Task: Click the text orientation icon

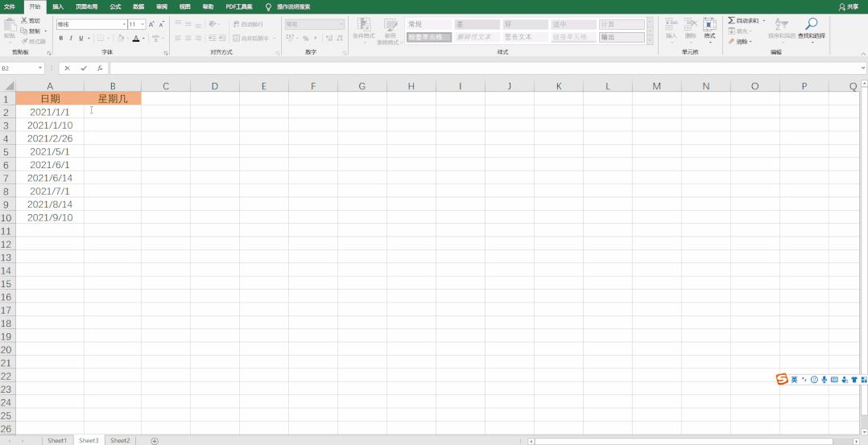Action: (212, 24)
